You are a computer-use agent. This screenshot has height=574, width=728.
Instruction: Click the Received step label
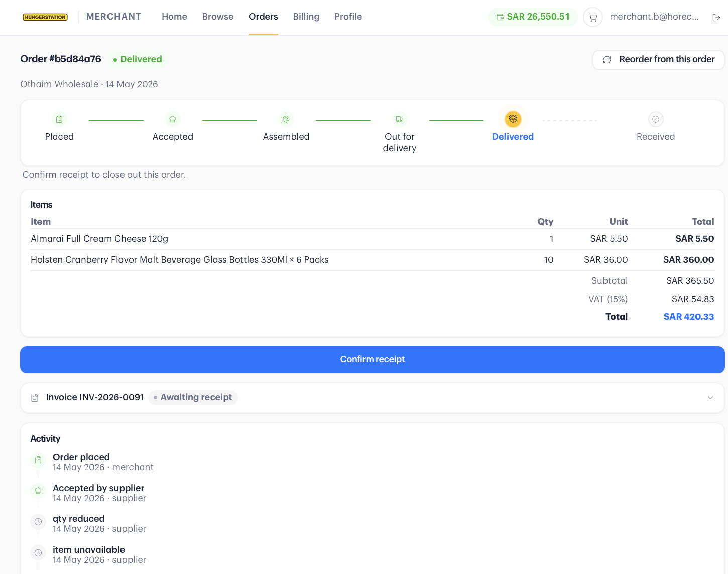pyautogui.click(x=656, y=137)
